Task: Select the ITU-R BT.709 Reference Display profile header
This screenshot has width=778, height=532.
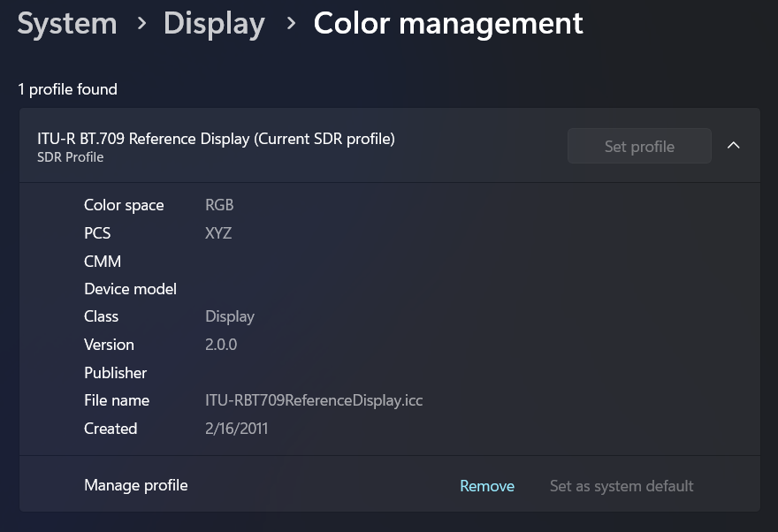Action: 216,138
